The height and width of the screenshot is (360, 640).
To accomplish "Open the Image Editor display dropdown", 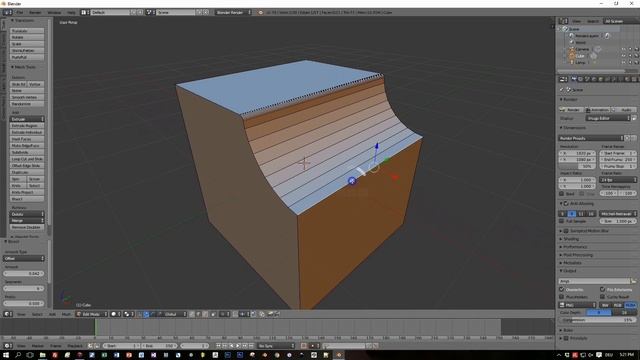I will coord(608,118).
